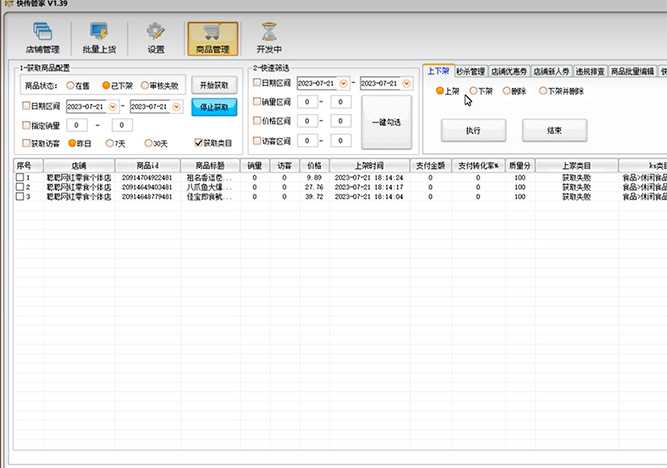Sort by the 商品id column header

148,166
